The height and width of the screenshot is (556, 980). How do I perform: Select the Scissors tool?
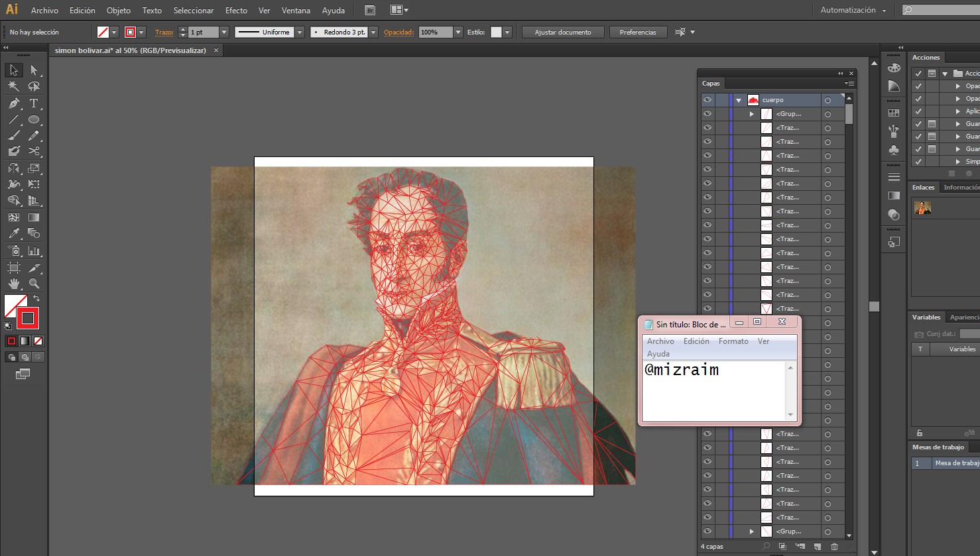point(34,151)
